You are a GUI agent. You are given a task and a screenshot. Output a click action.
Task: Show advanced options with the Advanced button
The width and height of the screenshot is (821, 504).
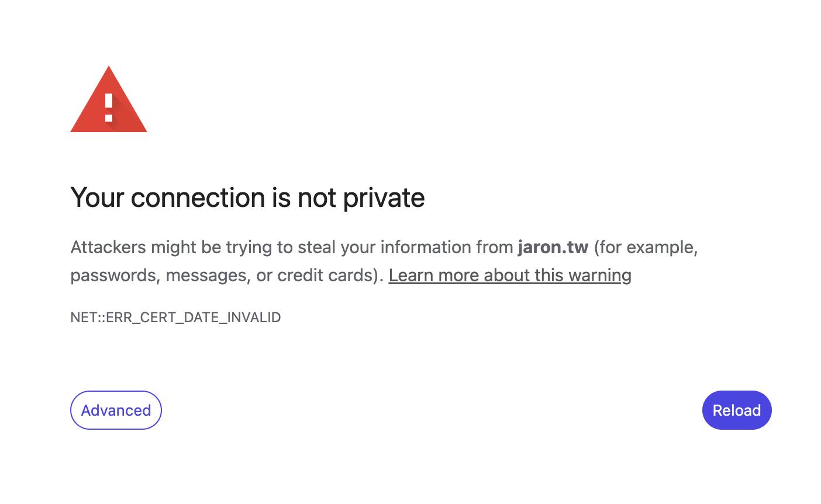click(116, 410)
